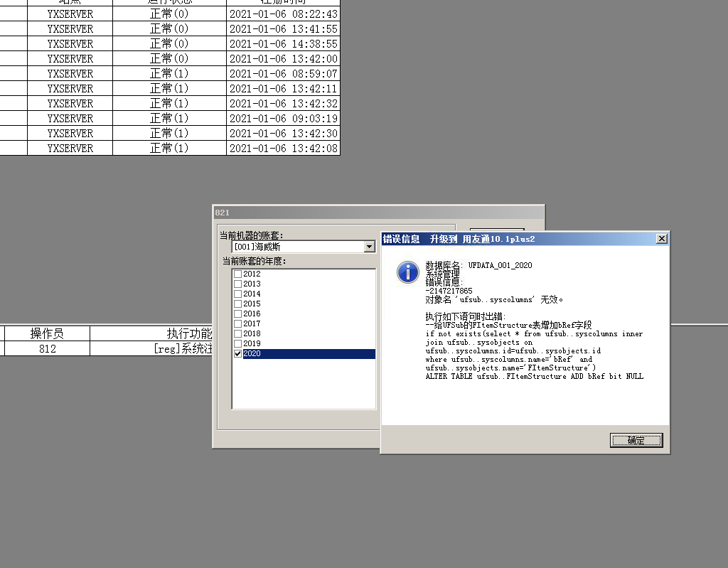Toggle the 2017 year checkbox

click(x=237, y=323)
